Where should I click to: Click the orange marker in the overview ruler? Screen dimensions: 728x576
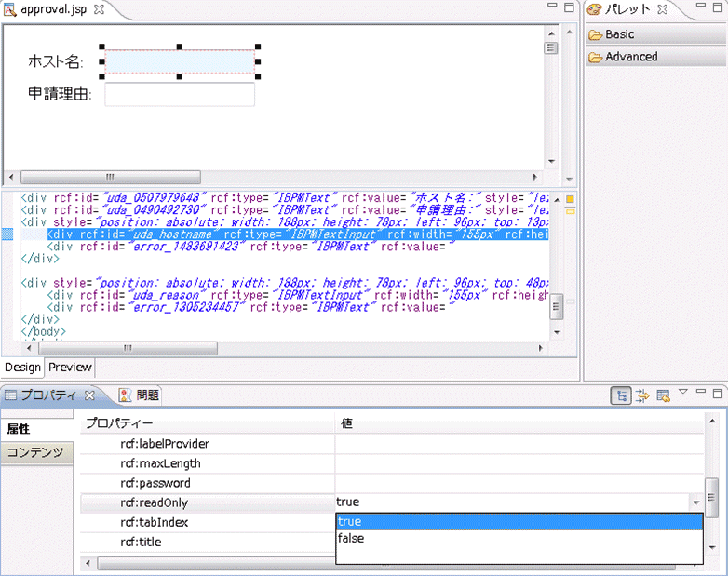pyautogui.click(x=570, y=199)
